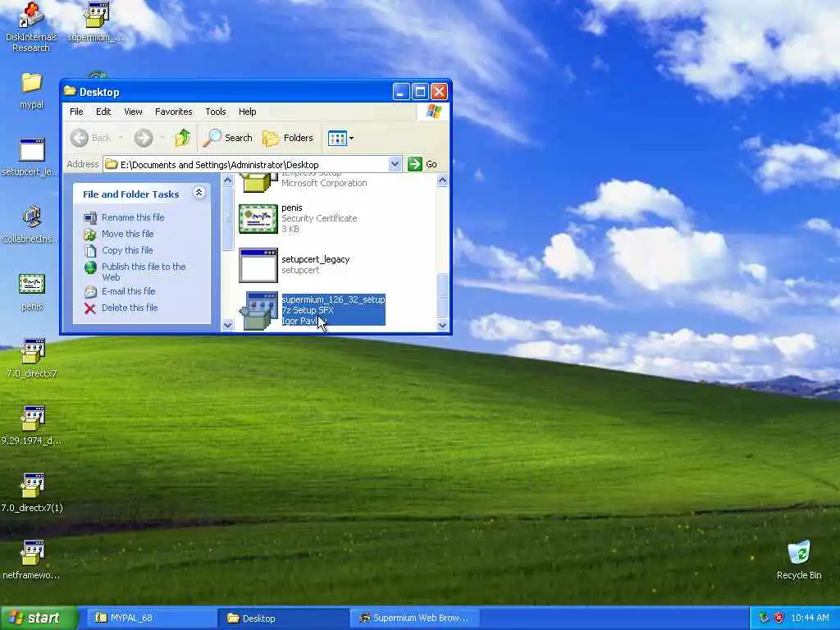Click the Desktop window title bar icon
This screenshot has width=840, height=630.
click(x=71, y=91)
